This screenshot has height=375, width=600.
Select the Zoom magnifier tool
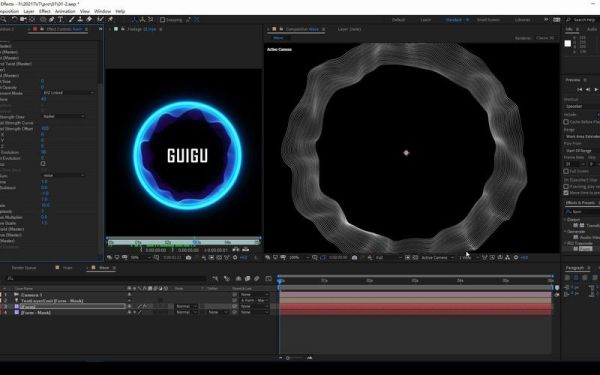3,19
